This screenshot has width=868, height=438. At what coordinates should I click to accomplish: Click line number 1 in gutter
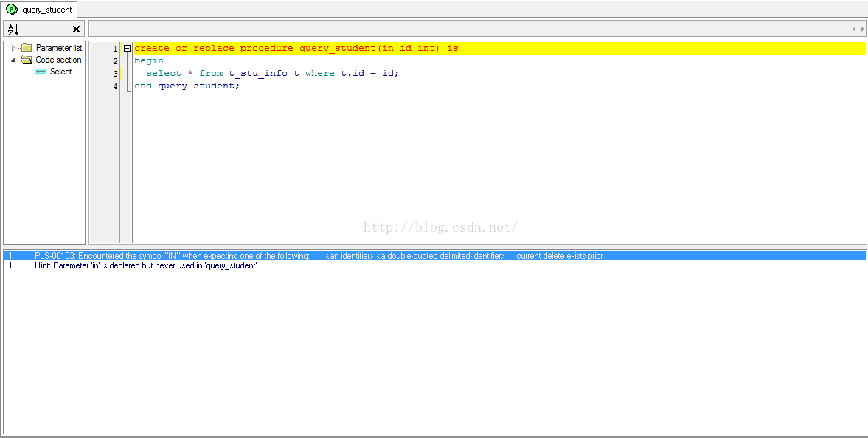click(x=115, y=49)
